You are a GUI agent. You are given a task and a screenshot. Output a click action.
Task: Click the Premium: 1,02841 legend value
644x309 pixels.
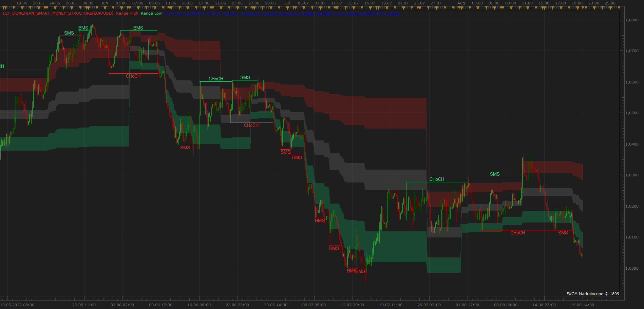221,13
